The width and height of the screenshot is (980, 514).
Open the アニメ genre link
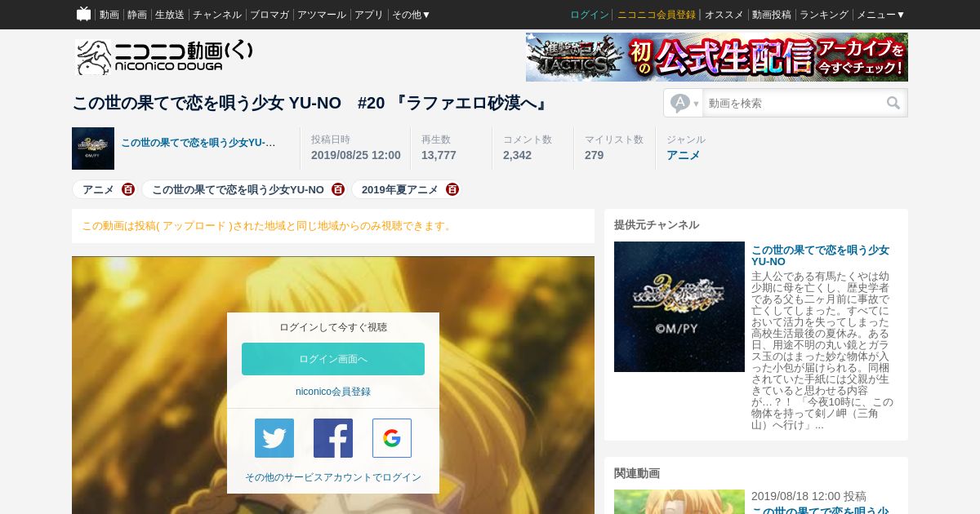683,155
